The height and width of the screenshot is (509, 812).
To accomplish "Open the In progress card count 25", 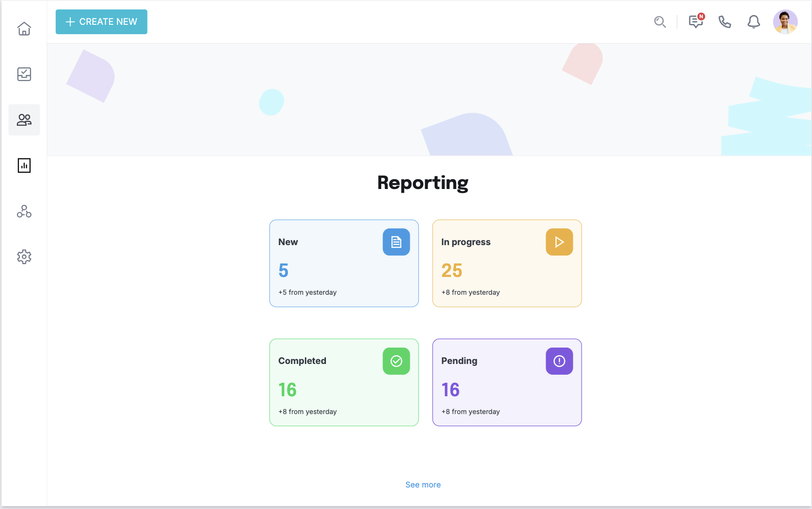I will (451, 270).
